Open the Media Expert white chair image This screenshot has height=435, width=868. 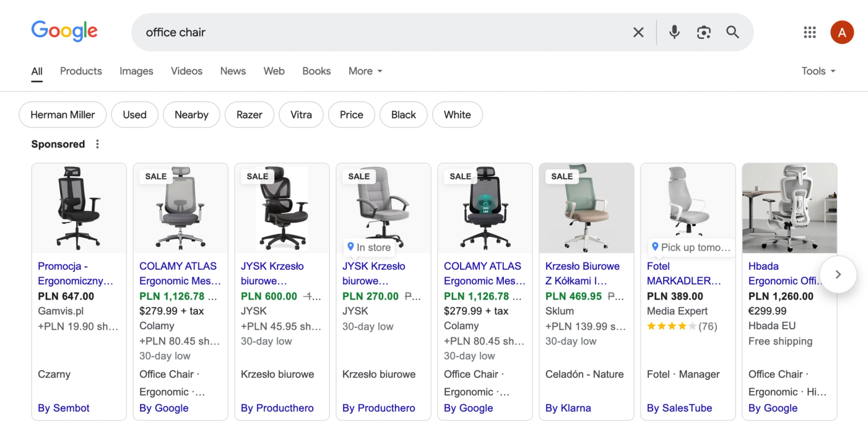pos(688,208)
